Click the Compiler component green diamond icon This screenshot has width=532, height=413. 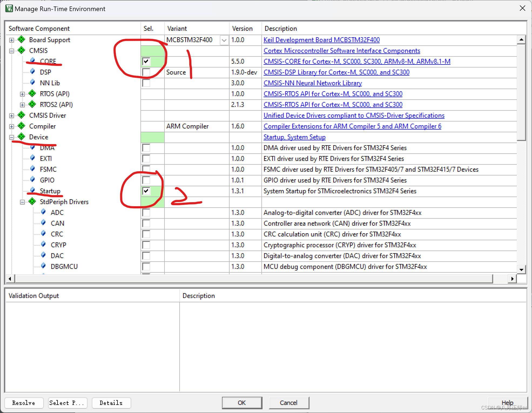pos(21,126)
